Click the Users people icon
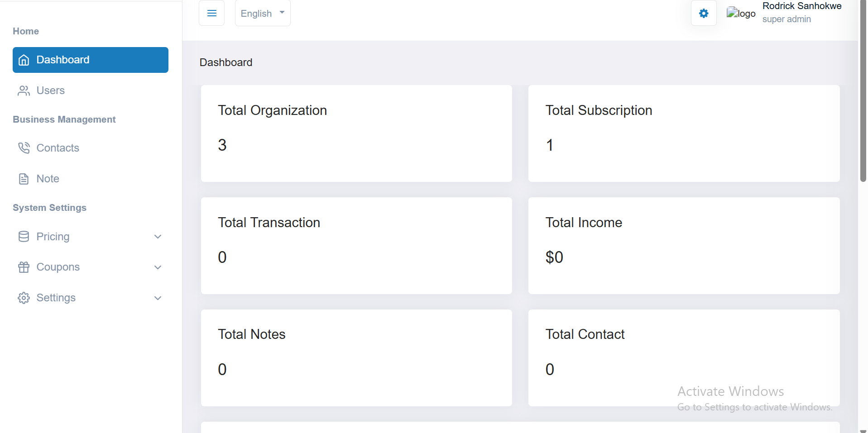Image resolution: width=868 pixels, height=433 pixels. tap(24, 90)
